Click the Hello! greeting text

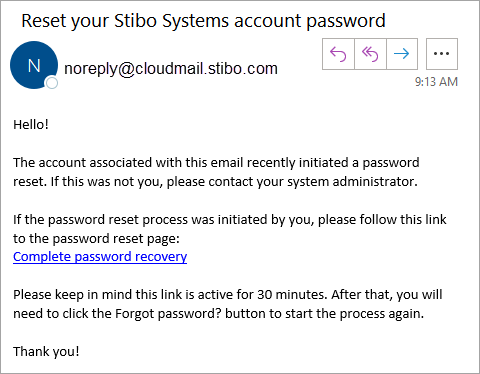[x=31, y=125]
